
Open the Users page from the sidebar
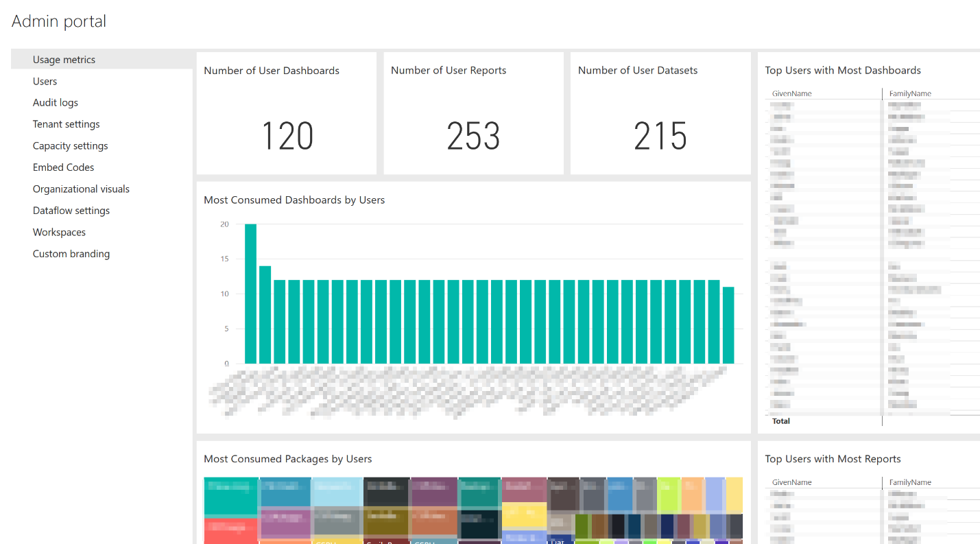[45, 81]
